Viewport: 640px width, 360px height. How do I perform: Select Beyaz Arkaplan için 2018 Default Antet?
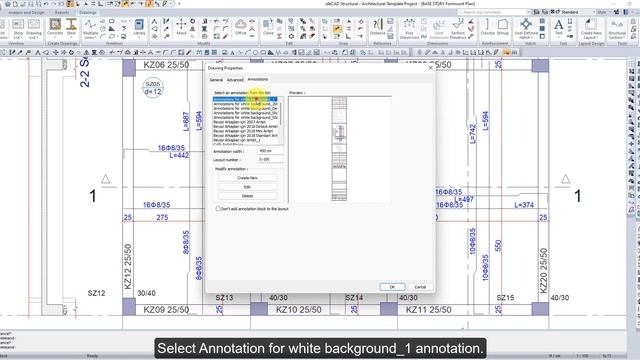pyautogui.click(x=245, y=127)
